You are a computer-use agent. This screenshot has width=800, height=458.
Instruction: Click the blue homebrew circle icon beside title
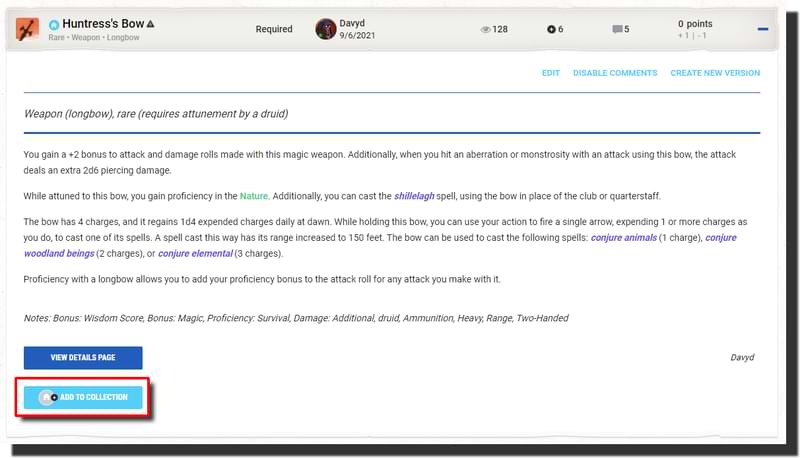(x=54, y=24)
